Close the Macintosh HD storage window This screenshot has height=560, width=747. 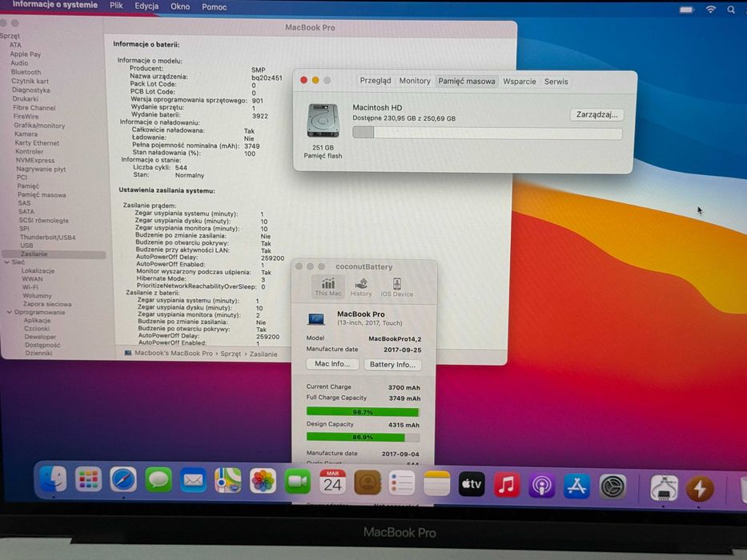click(x=303, y=80)
